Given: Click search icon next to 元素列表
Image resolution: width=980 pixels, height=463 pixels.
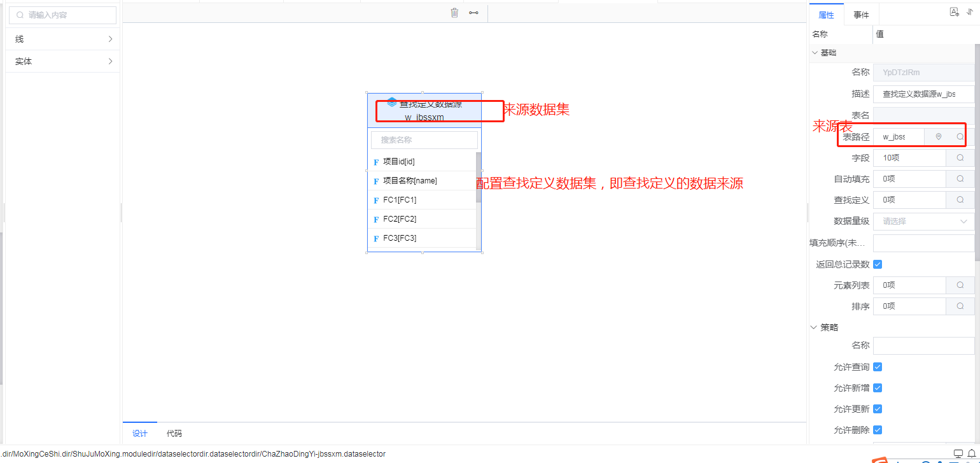Looking at the screenshot, I should click(960, 285).
